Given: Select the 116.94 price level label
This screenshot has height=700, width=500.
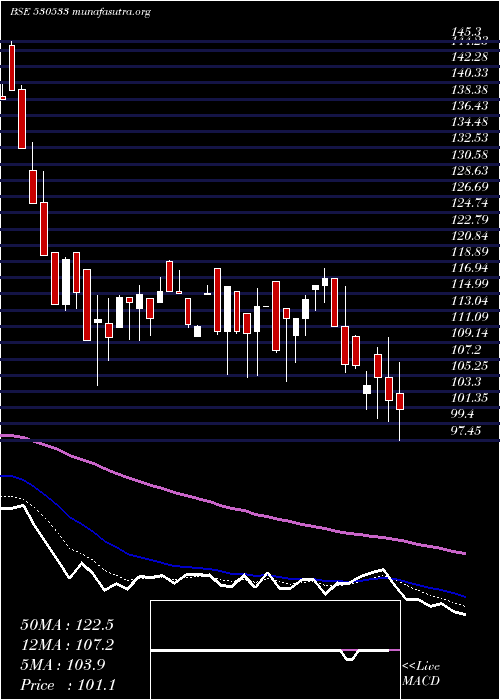Looking at the screenshot, I should pos(469,268).
